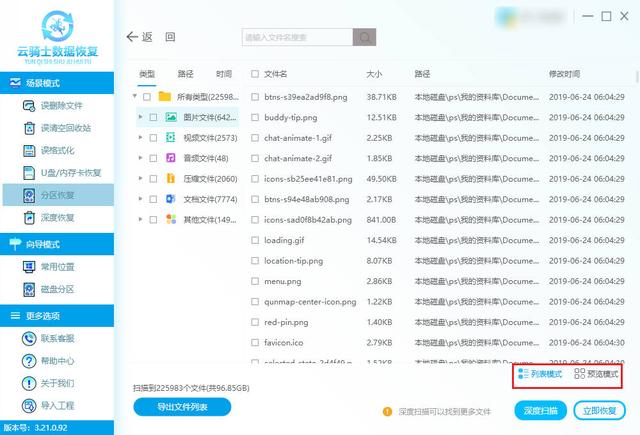Click the 文档文件 document icon
640x435 pixels.
point(171,199)
